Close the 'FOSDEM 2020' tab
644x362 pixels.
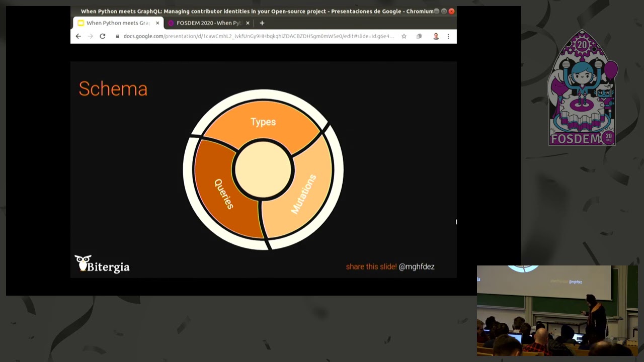point(248,23)
